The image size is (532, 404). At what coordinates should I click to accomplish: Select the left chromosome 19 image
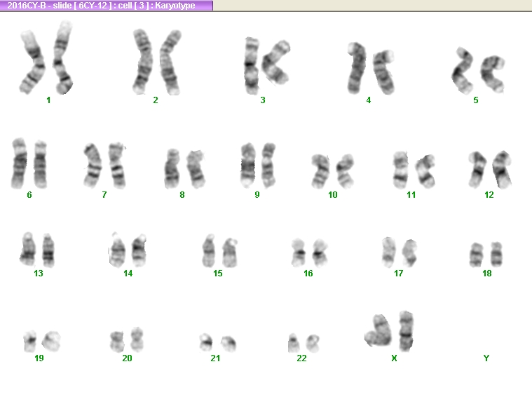pos(30,341)
